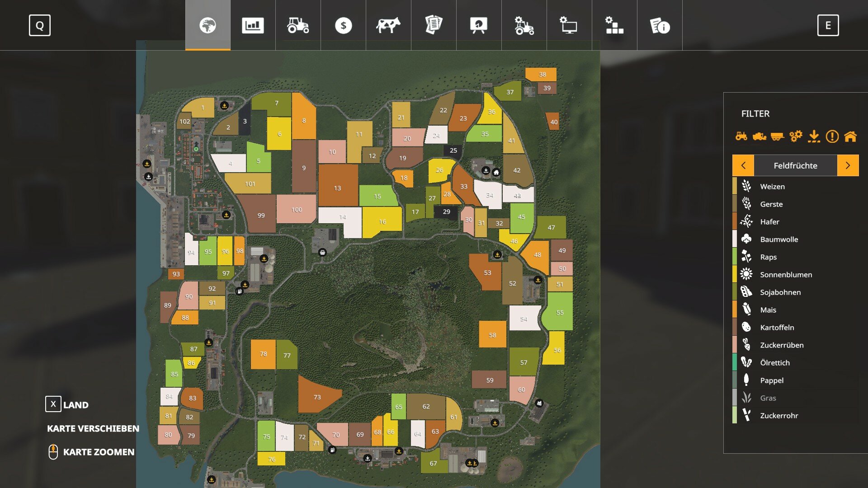
Task: Toggle the exclamation mark map filter
Action: coord(832,136)
